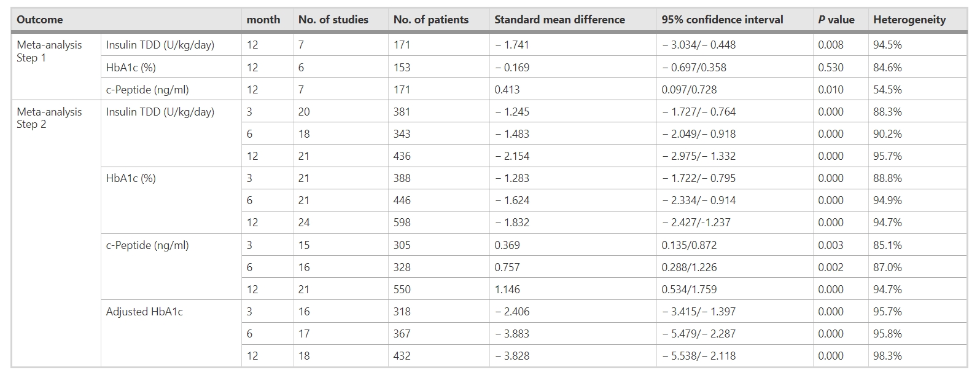This screenshot has height=375, width=980.
Task: Select the 'Heterogeneity' column header
Action: (x=909, y=20)
